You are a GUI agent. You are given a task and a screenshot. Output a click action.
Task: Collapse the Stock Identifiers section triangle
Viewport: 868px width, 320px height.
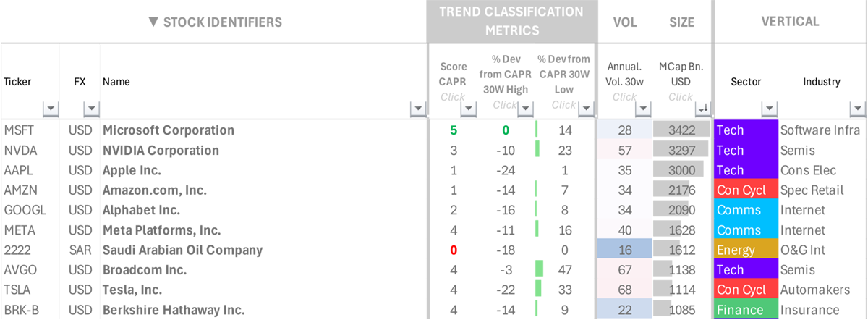(153, 22)
